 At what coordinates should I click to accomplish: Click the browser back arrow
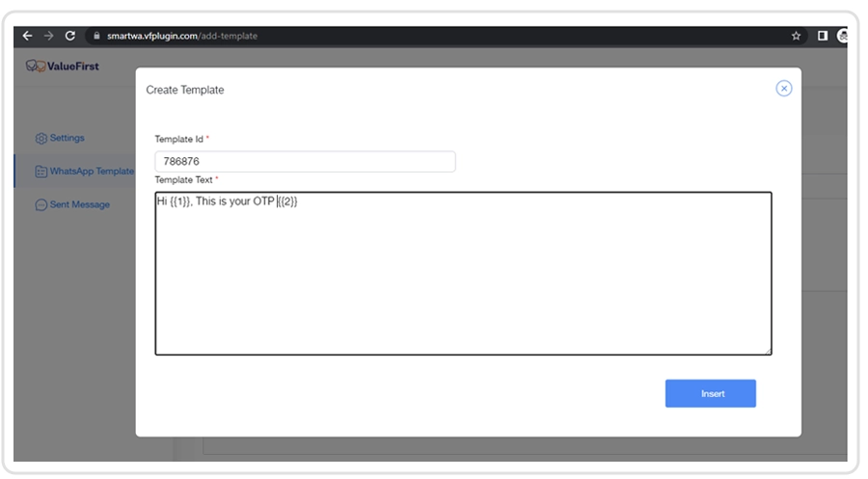(27, 36)
